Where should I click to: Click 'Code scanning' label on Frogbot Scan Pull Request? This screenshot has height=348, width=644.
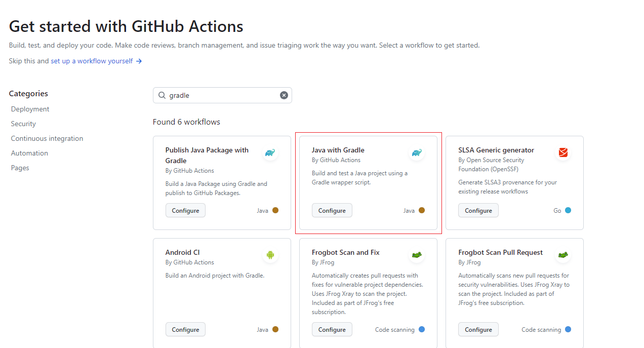pyautogui.click(x=541, y=329)
